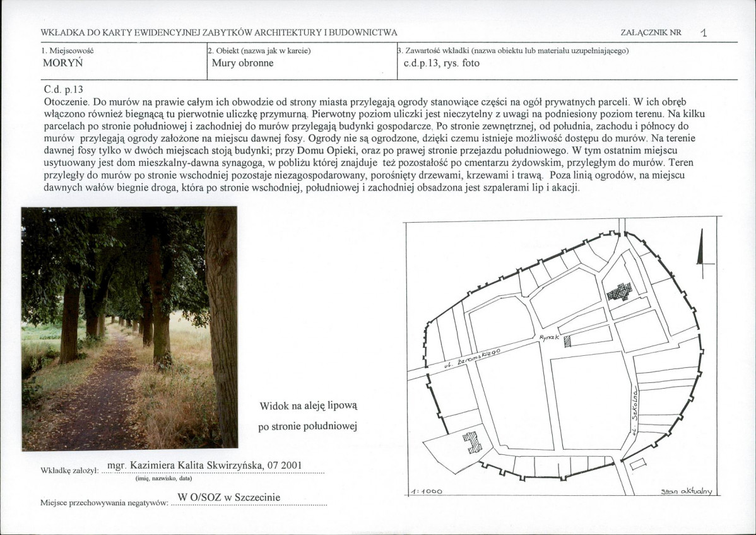Click the 'WKŁADKA DO KARTY EWIDENCYJNEJ' document title

pos(218,32)
